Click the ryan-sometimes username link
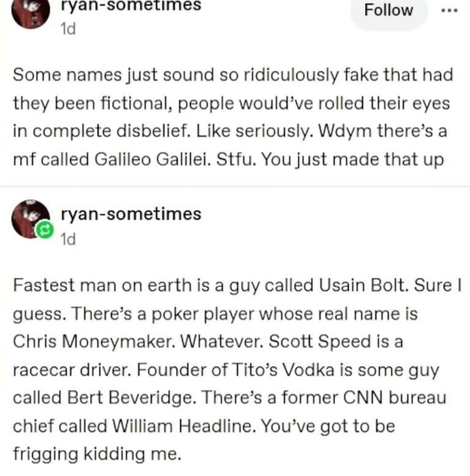This screenshot has width=470, height=476. click(x=131, y=4)
